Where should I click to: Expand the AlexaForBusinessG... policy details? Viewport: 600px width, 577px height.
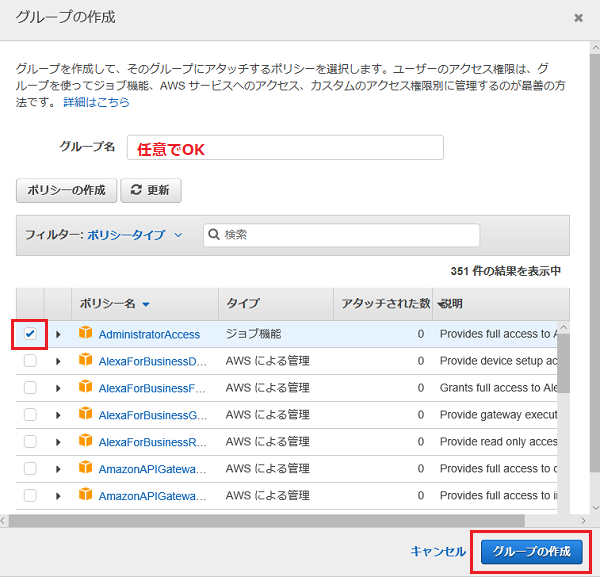pos(58,415)
